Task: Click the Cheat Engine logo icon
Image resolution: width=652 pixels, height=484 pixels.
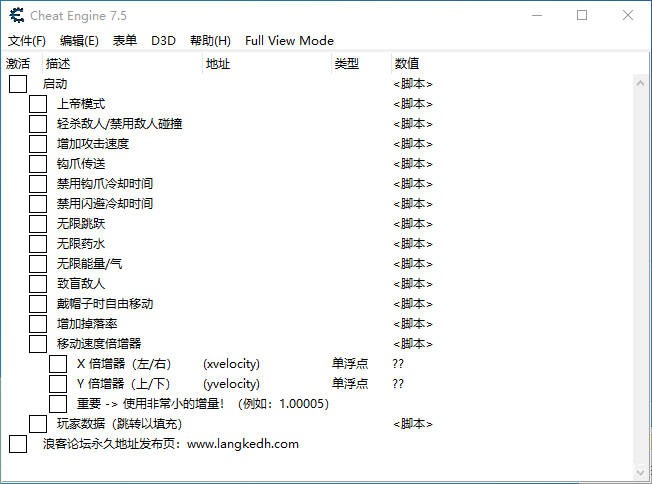Action: [x=17, y=15]
